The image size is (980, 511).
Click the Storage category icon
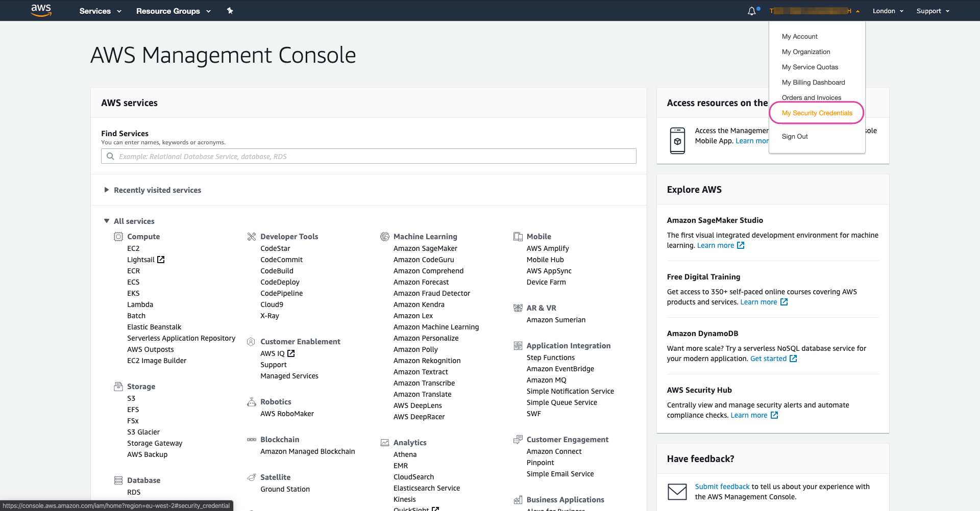[x=118, y=387]
